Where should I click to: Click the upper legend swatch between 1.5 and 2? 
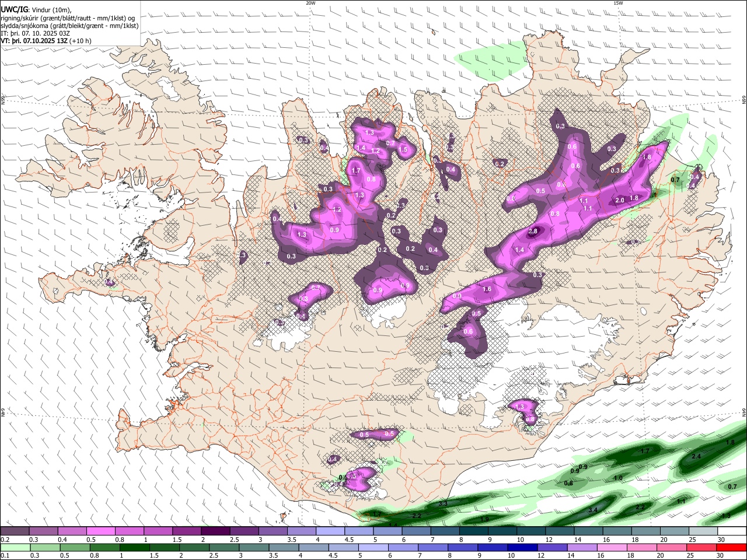point(187,531)
